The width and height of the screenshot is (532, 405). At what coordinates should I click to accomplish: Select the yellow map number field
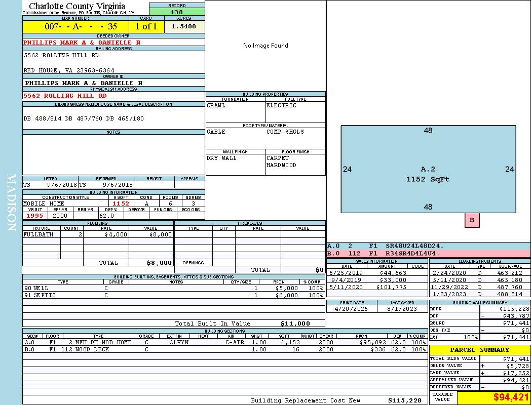pyautogui.click(x=75, y=26)
